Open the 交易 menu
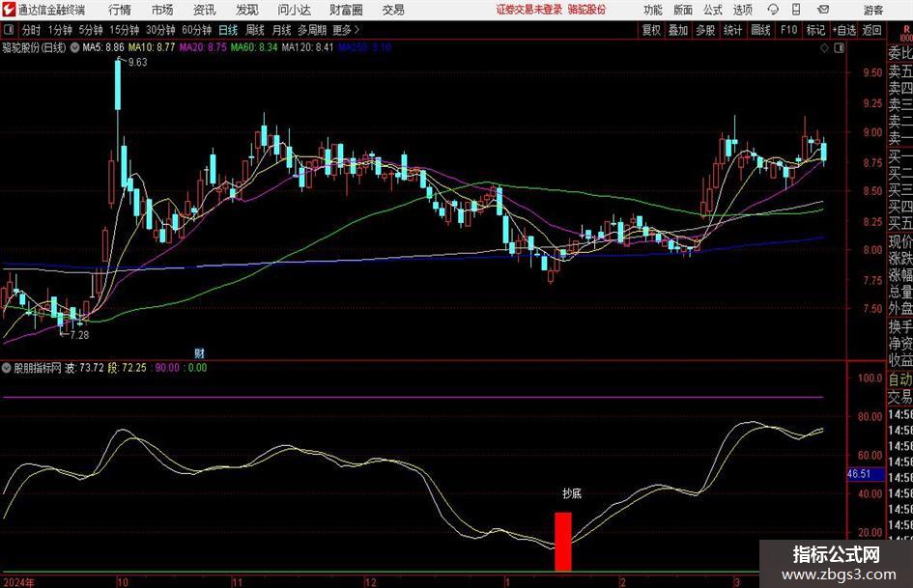 pos(393,10)
